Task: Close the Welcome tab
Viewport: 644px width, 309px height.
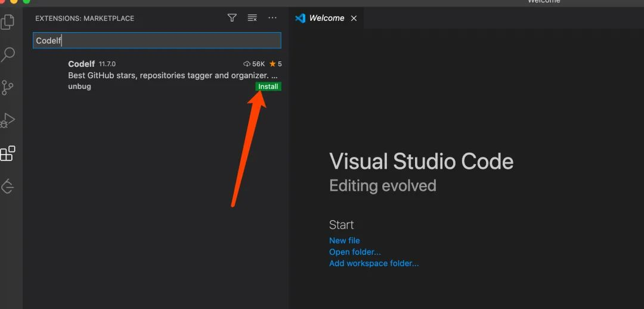Action: pos(354,18)
